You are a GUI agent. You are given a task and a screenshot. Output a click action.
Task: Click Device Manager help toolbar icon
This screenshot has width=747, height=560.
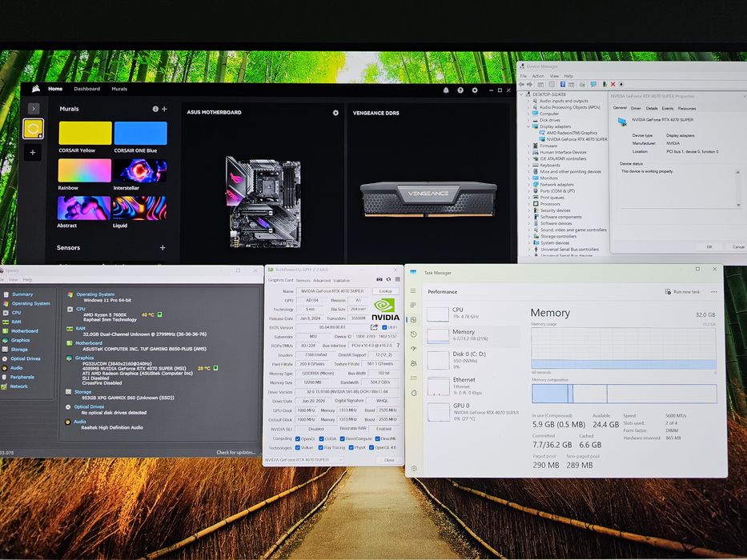click(x=563, y=84)
